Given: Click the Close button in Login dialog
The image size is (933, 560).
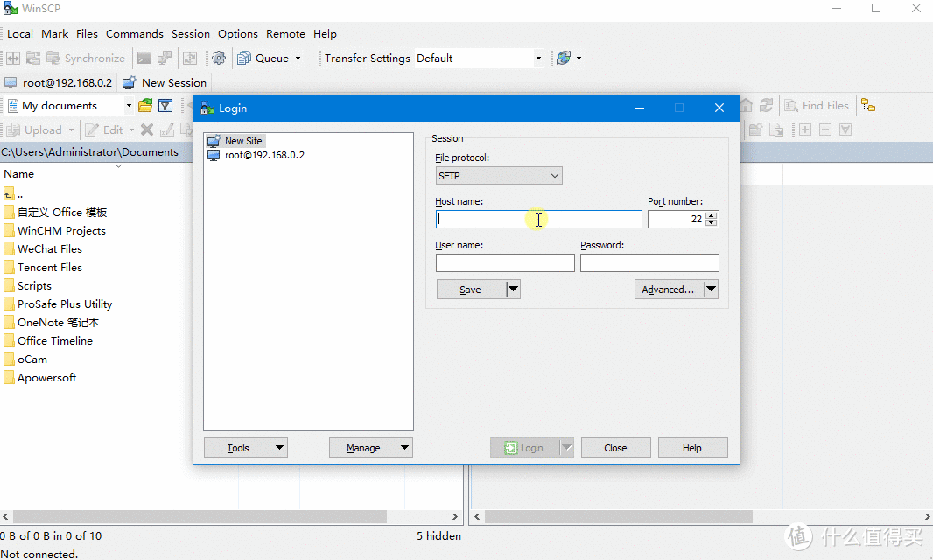Looking at the screenshot, I should (615, 447).
